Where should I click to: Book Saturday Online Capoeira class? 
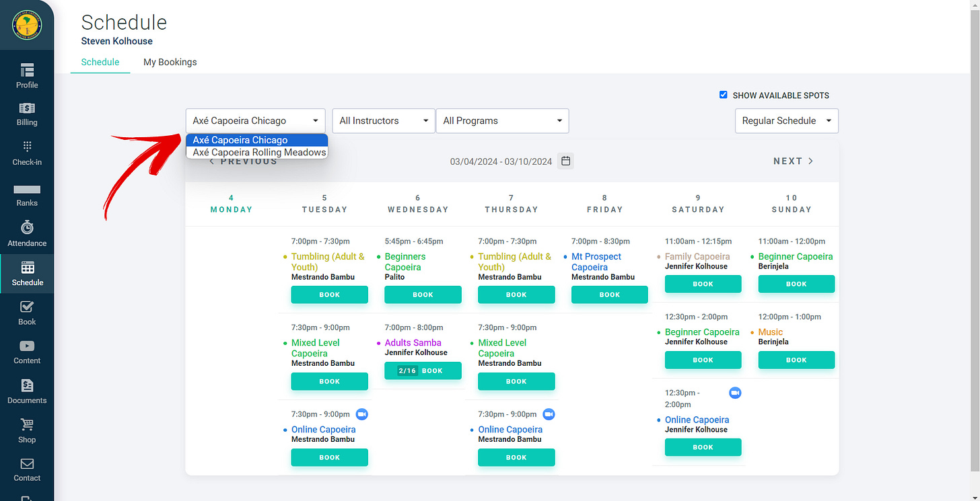coord(703,447)
